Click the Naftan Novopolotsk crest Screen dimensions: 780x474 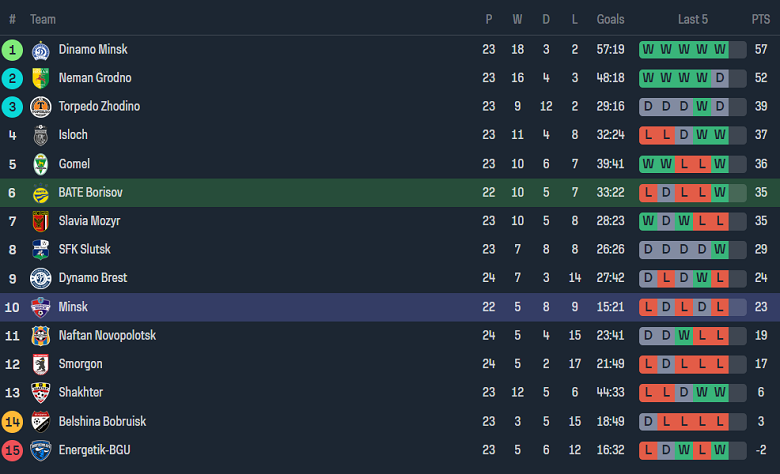click(x=41, y=335)
